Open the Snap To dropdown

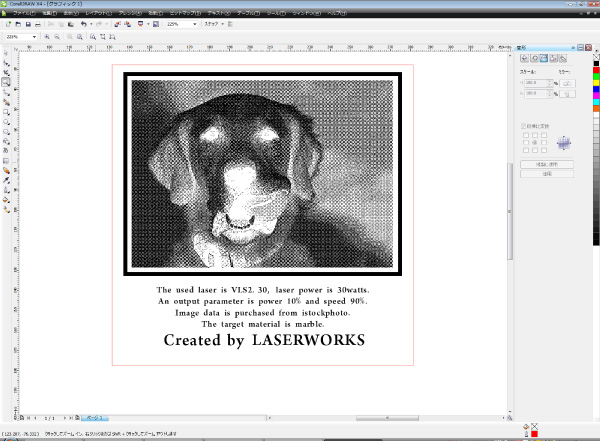(214, 24)
